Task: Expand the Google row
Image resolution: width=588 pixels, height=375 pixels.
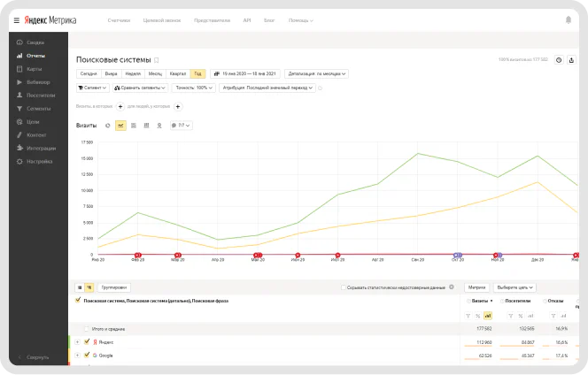Action: [x=77, y=356]
